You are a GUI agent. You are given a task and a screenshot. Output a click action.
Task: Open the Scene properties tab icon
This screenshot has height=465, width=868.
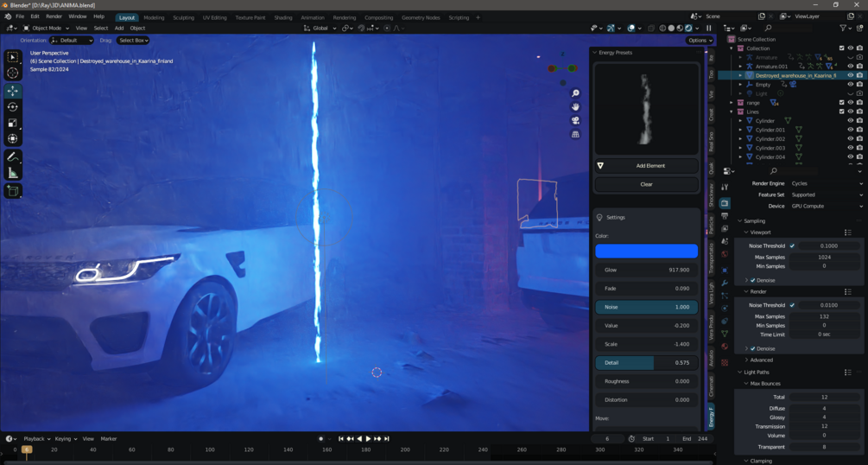[x=725, y=242]
